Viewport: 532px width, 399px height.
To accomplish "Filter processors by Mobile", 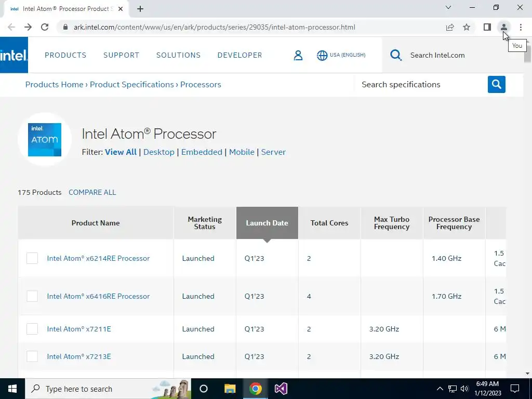I will coord(242,152).
